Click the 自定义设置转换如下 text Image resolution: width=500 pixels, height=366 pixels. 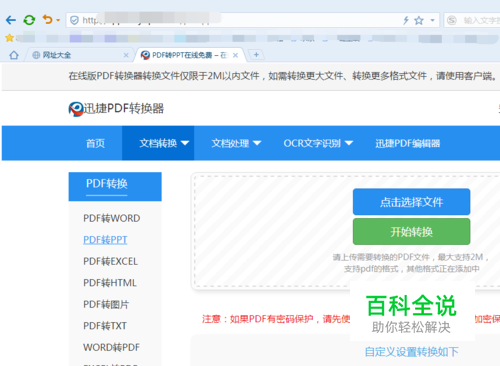click(x=412, y=352)
